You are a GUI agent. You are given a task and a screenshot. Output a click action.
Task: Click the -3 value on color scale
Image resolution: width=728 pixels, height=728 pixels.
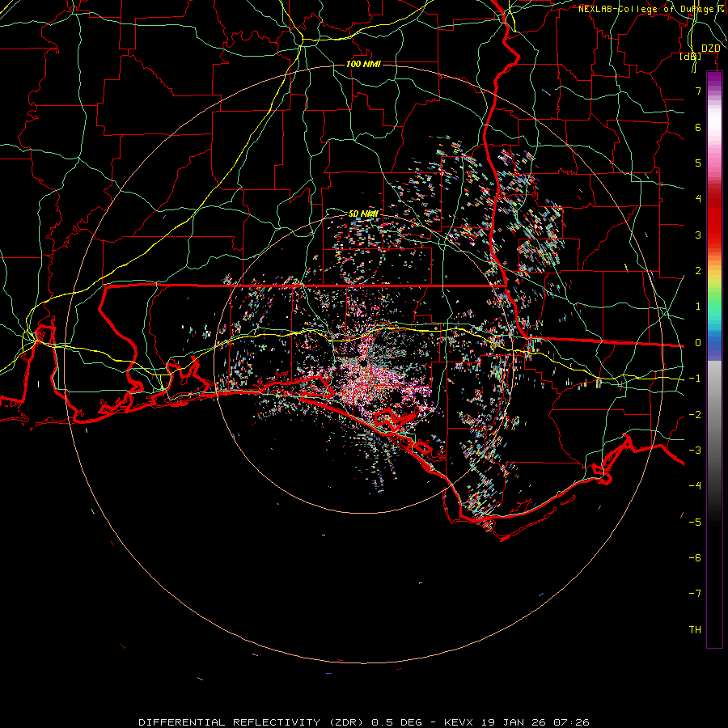pyautogui.click(x=695, y=451)
